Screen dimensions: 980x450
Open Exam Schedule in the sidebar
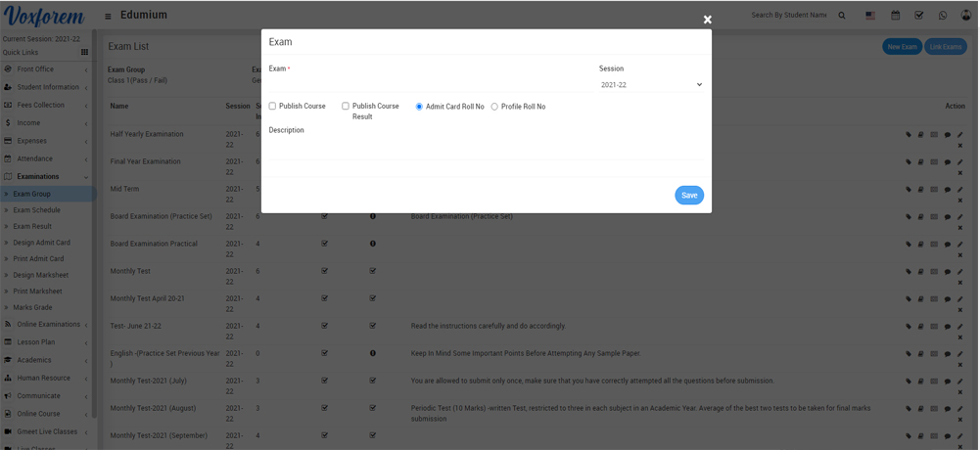(36, 210)
